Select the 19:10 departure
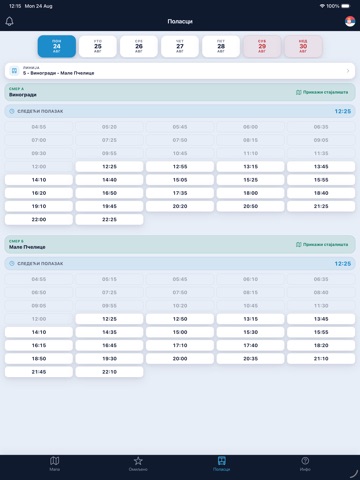 [39, 206]
